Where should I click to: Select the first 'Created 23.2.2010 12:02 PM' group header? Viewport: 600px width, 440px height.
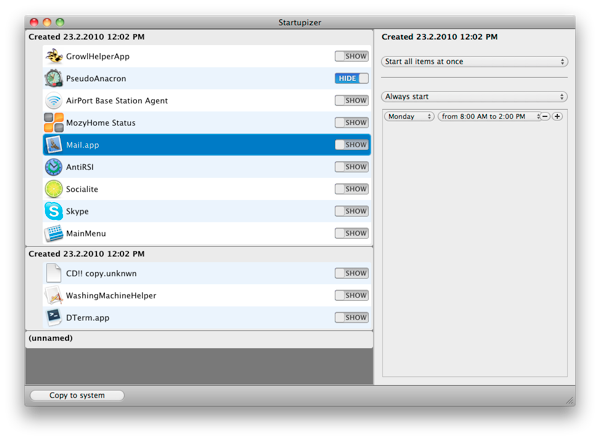click(199, 37)
